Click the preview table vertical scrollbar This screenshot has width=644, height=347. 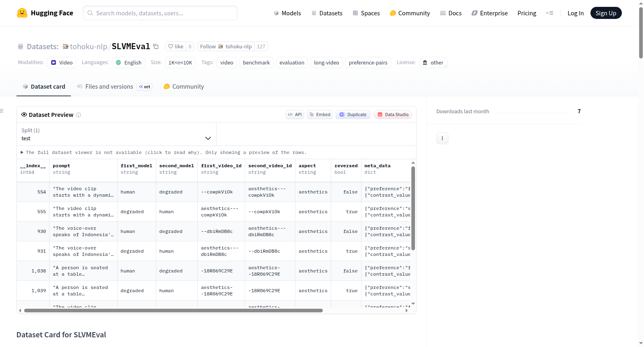coord(413,208)
